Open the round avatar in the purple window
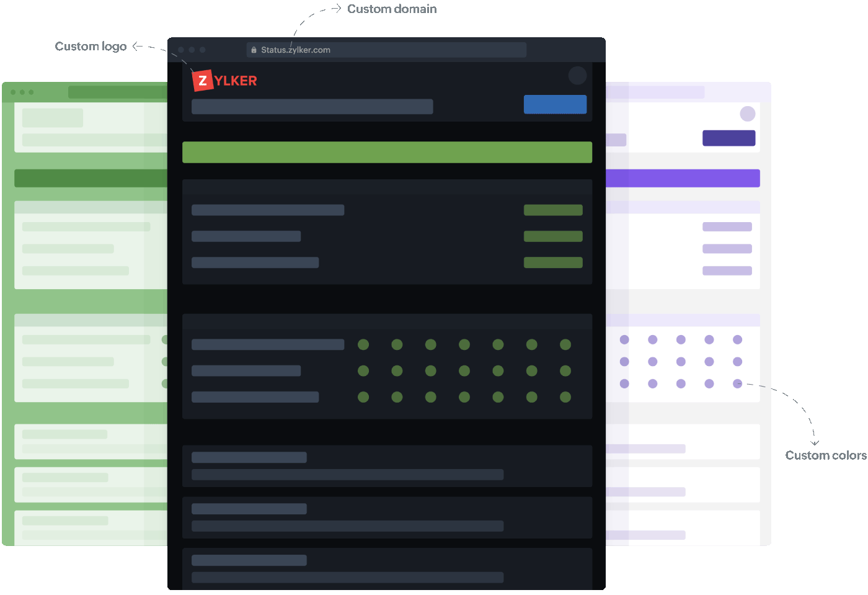The width and height of the screenshot is (868, 595). point(748,114)
